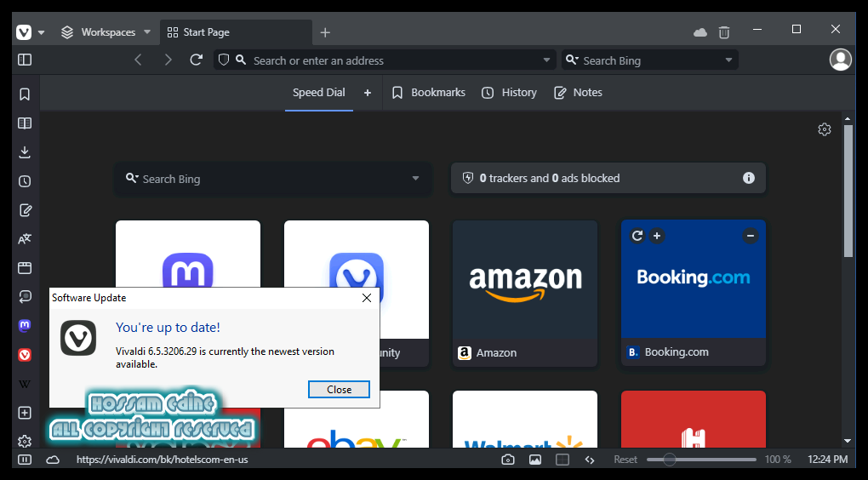Screen dimensions: 868x480
Task: Expand the Vivaldi menu dropdown arrow
Action: [41, 32]
